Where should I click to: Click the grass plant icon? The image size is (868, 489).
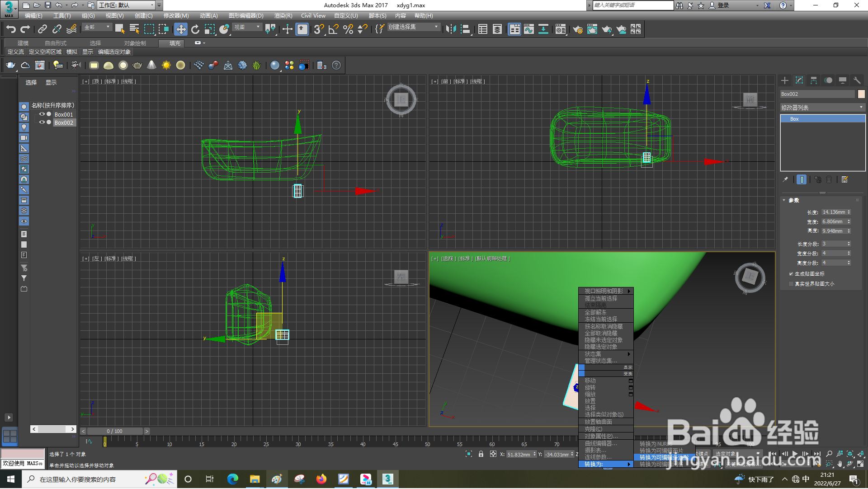[257, 66]
